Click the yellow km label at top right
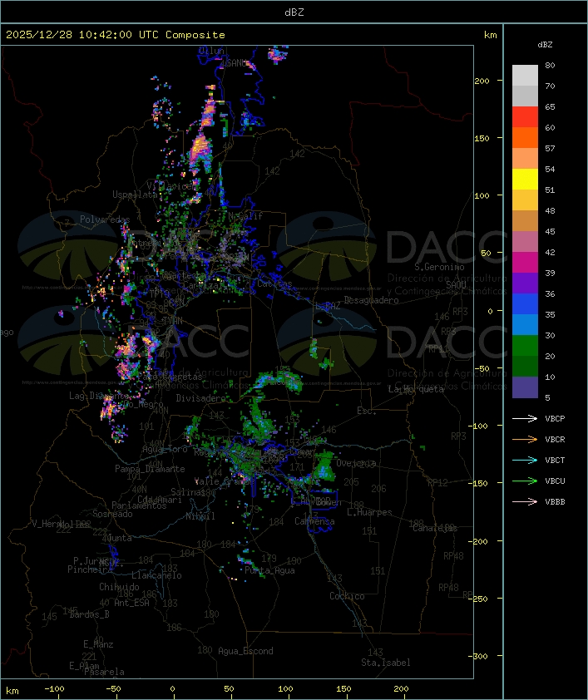Screen dimensions: 588x700 tap(490, 35)
